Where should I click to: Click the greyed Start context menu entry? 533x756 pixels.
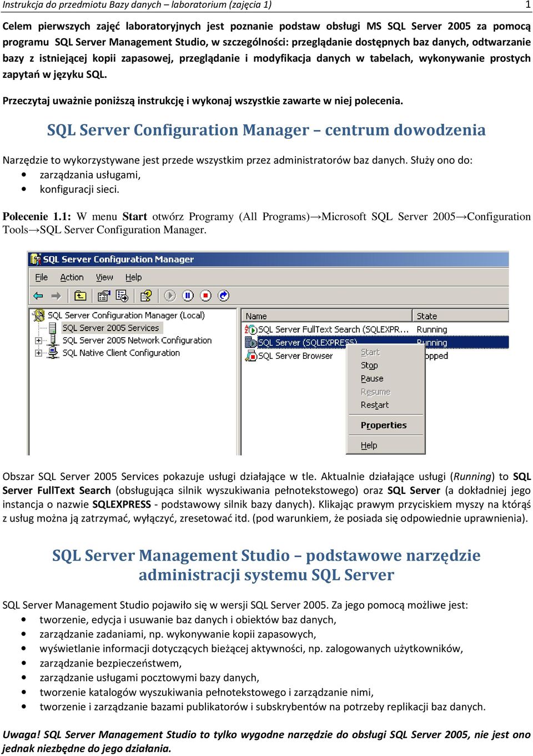(x=370, y=352)
